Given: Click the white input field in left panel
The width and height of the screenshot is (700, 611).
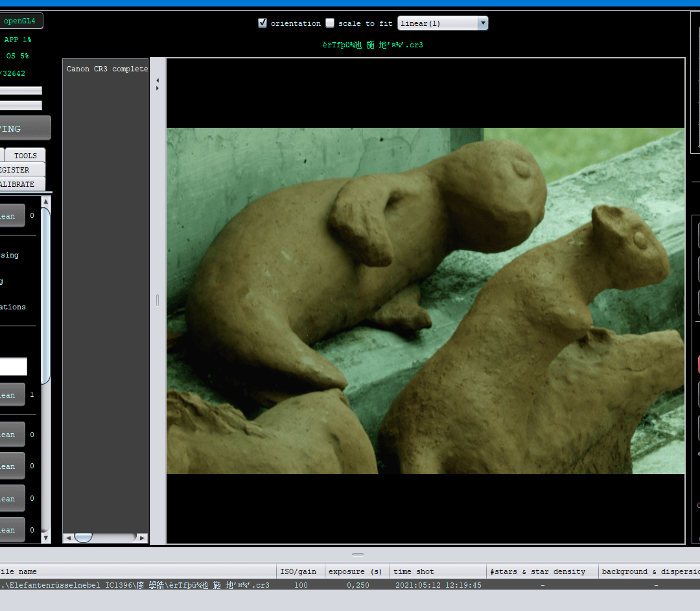Looking at the screenshot, I should click(13, 366).
